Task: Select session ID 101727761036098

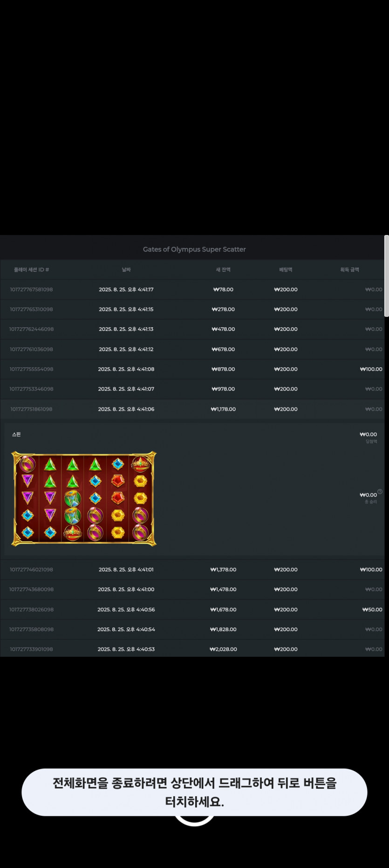Action: click(x=31, y=349)
